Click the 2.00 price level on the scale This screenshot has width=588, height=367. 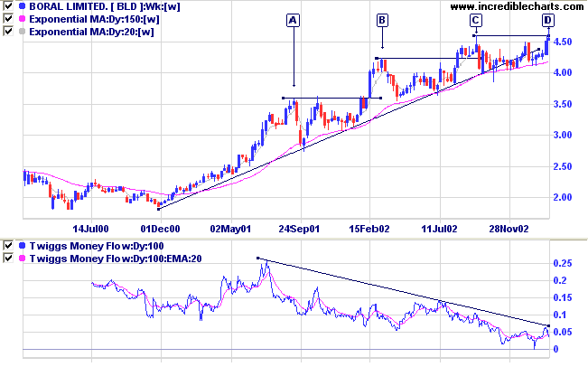(x=563, y=197)
